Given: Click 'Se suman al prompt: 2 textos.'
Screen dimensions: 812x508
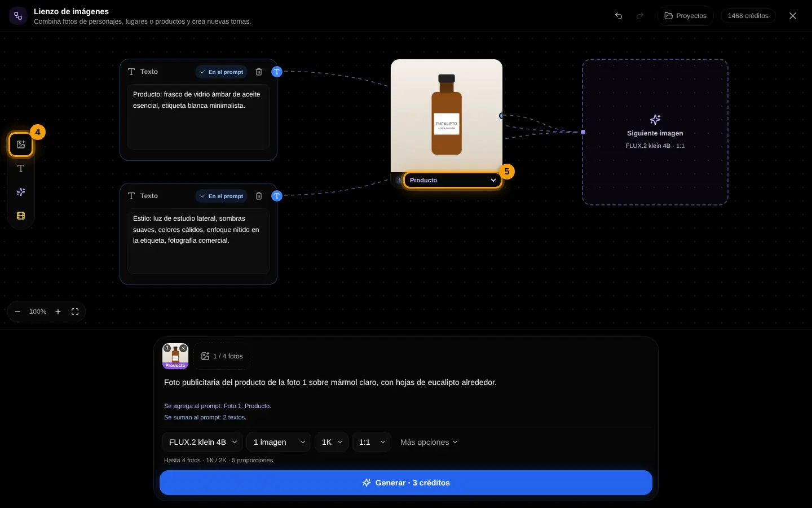Looking at the screenshot, I should 205,417.
